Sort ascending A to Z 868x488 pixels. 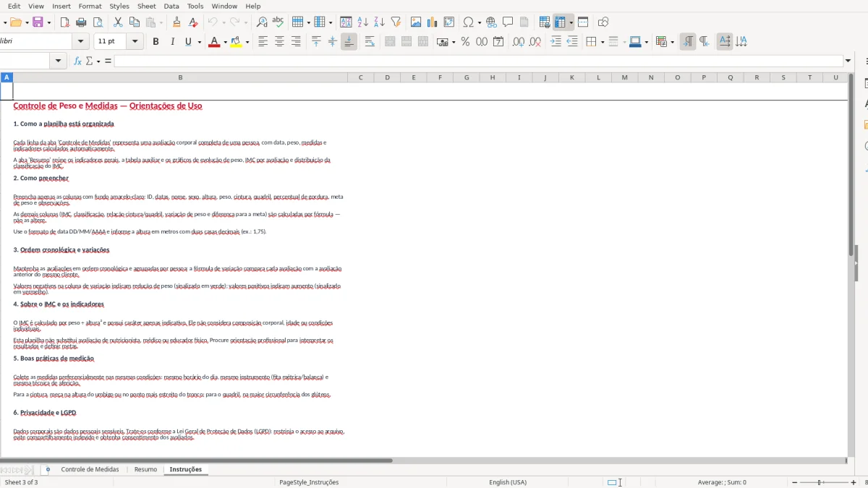pos(362,22)
